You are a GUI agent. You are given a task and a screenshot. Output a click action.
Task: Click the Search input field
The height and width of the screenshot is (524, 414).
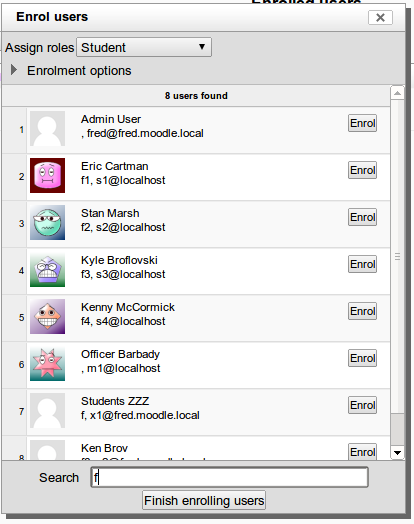coord(230,477)
